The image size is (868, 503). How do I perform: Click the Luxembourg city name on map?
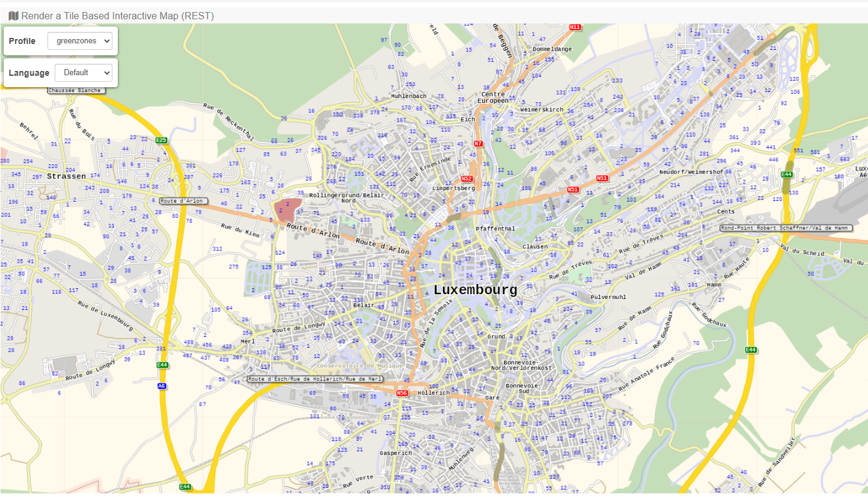(x=475, y=290)
